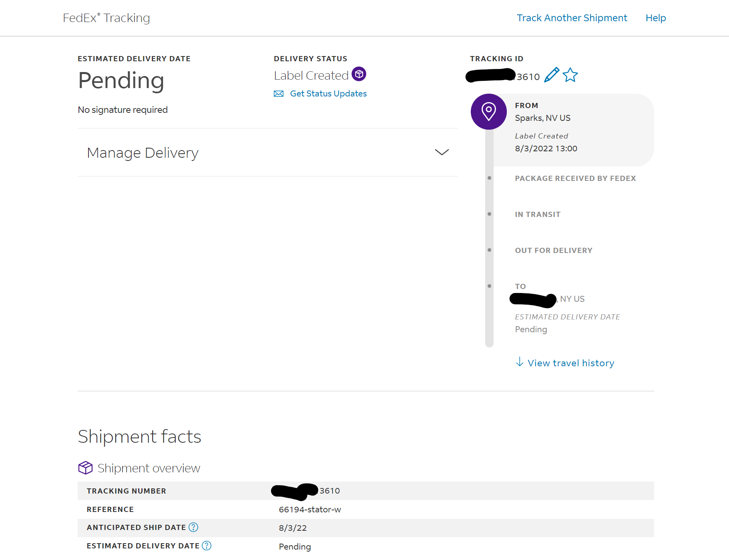
Task: Click the reference value 66194-stator-w
Action: point(310,510)
